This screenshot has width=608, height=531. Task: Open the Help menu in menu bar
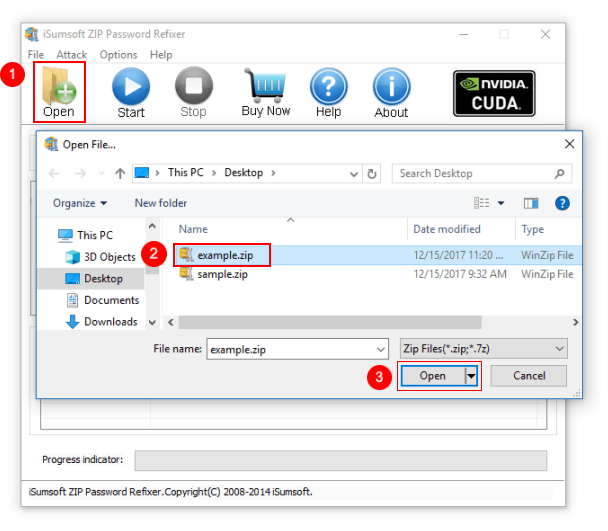(161, 55)
